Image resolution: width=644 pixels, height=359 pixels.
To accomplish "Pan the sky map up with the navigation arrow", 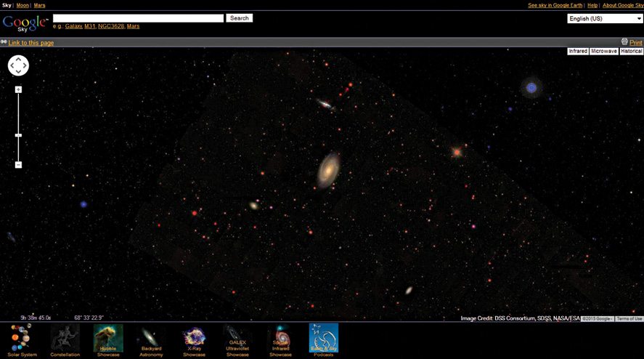I will (18, 59).
